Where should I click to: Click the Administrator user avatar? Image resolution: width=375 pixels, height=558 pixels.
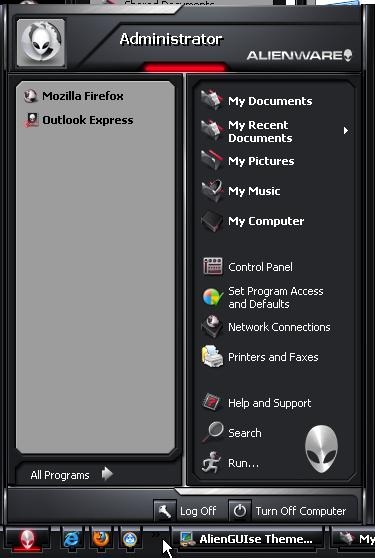[x=41, y=43]
